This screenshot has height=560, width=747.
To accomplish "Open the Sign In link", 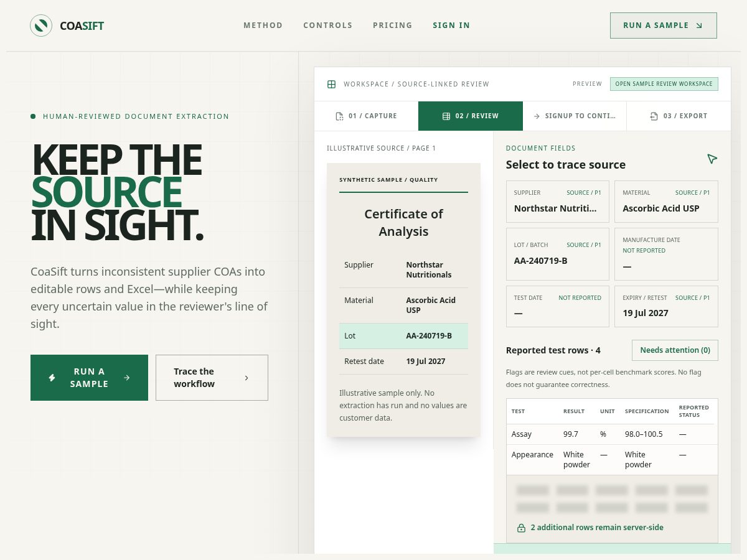I will pos(451,26).
